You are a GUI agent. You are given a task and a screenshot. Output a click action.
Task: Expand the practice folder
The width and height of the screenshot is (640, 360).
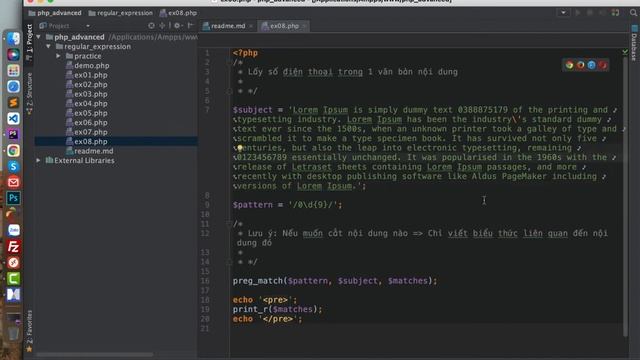pos(58,56)
